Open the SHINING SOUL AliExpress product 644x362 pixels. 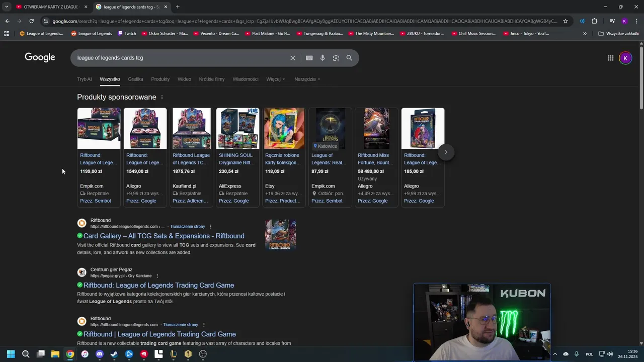(x=237, y=157)
